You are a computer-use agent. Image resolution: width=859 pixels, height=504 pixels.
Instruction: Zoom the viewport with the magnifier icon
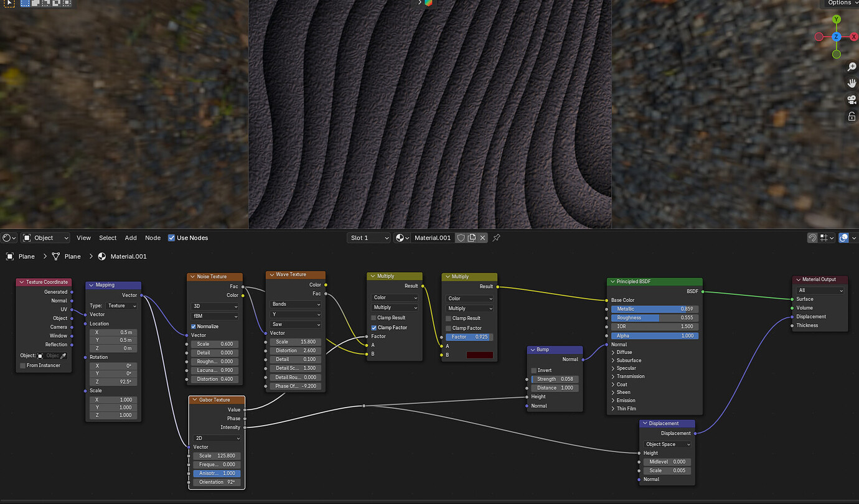point(852,67)
